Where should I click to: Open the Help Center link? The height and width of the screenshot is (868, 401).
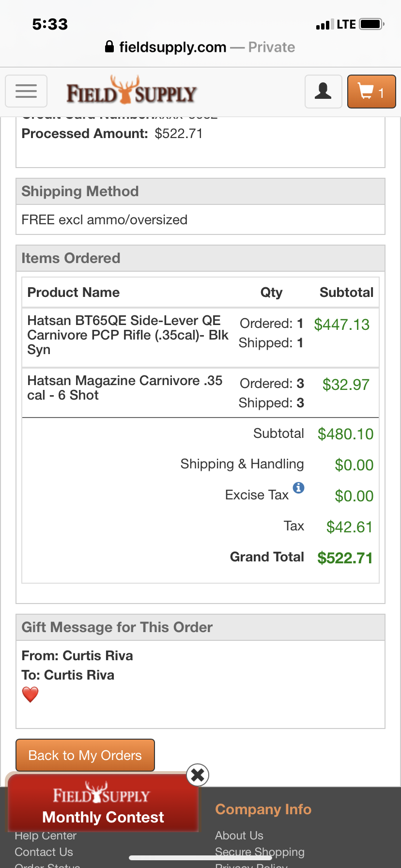tap(46, 836)
